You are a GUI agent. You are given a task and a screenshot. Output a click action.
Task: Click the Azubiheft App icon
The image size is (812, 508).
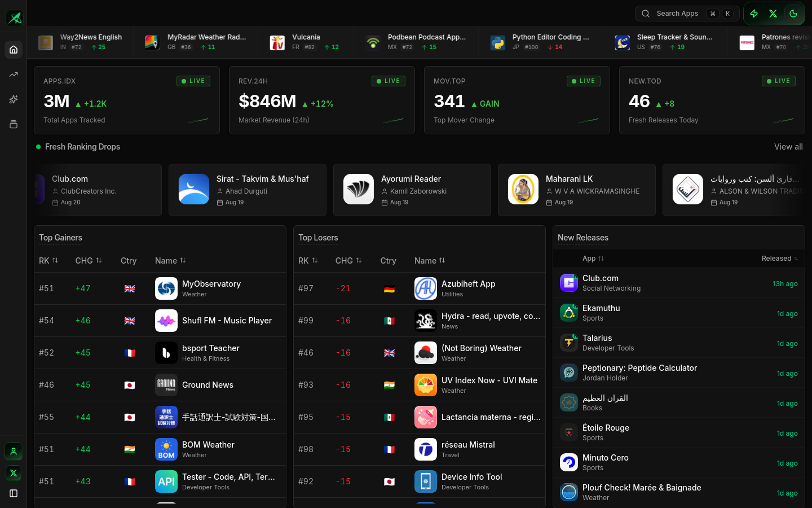tap(426, 288)
